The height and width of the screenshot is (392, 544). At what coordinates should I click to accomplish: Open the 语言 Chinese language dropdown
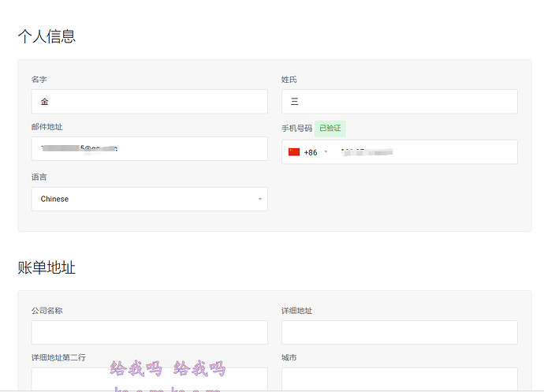click(150, 199)
